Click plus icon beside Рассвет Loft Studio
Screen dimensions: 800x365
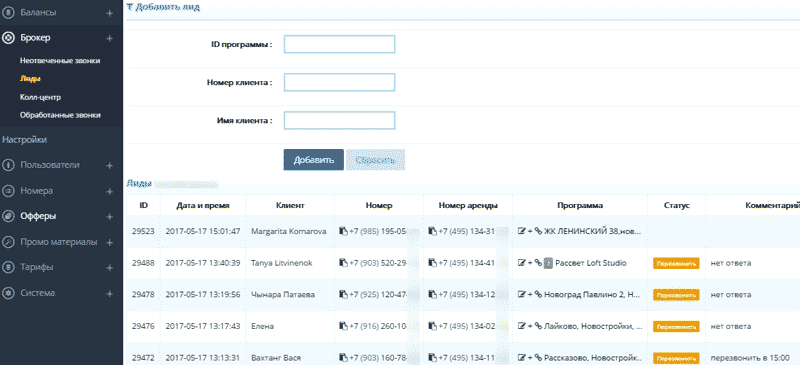530,263
